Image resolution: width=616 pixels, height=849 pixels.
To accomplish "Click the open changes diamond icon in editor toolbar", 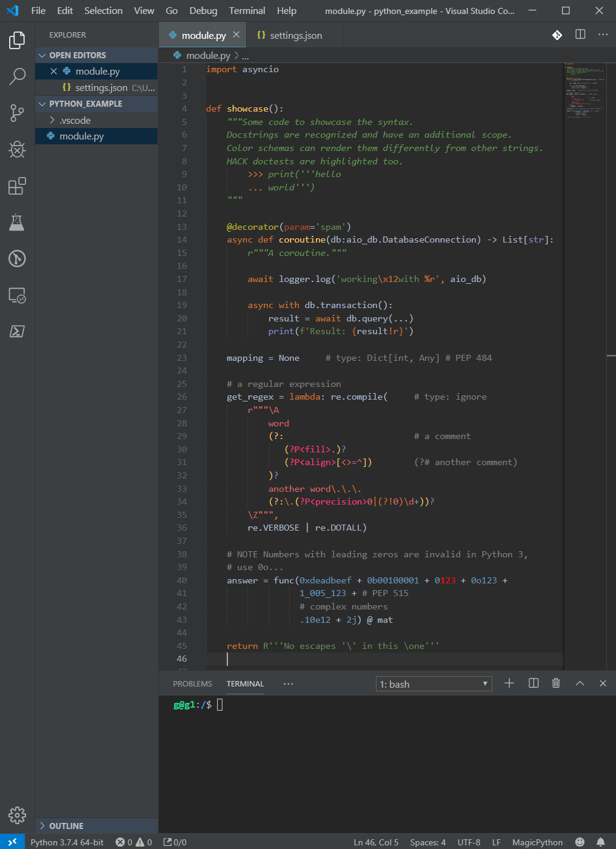I will pos(557,35).
